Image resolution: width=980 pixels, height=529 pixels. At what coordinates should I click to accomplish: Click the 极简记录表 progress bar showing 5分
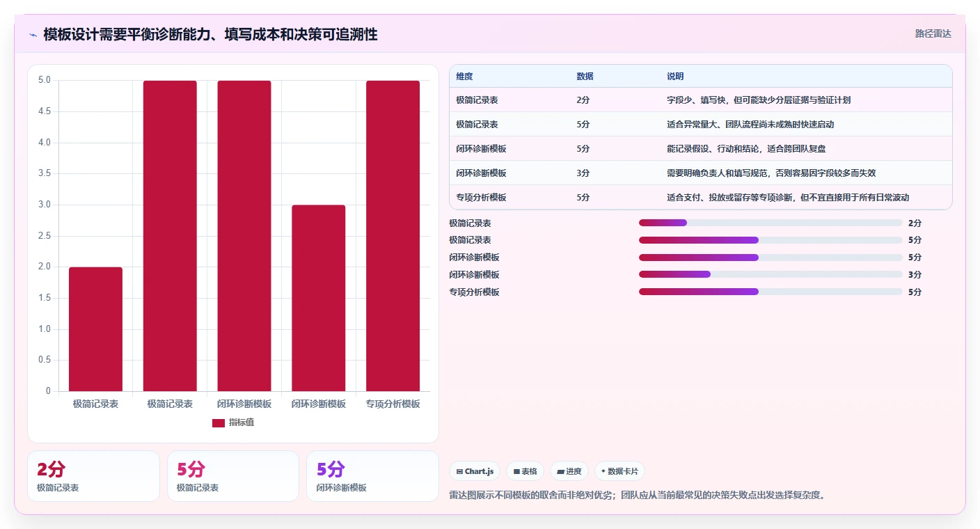(x=770, y=240)
